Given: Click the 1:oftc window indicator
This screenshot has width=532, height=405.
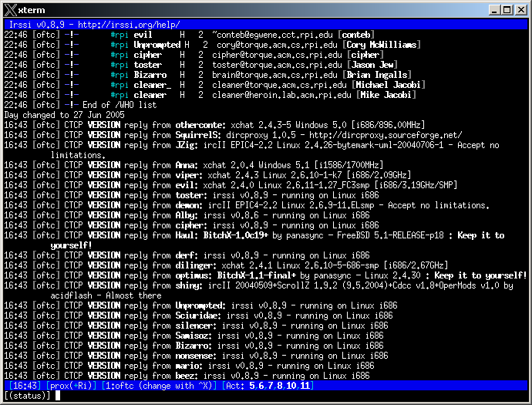Looking at the screenshot, I should point(159,386).
